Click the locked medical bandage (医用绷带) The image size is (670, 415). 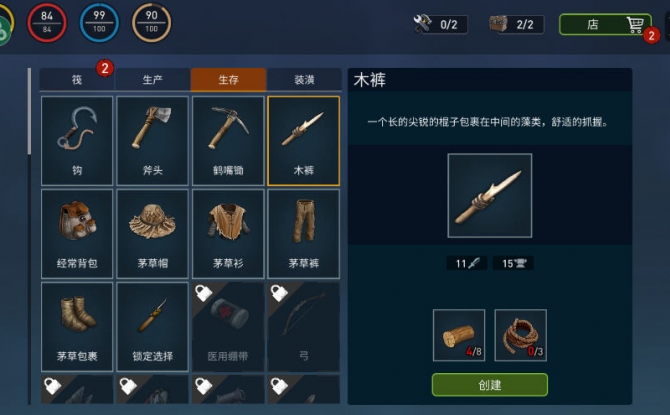tap(228, 327)
